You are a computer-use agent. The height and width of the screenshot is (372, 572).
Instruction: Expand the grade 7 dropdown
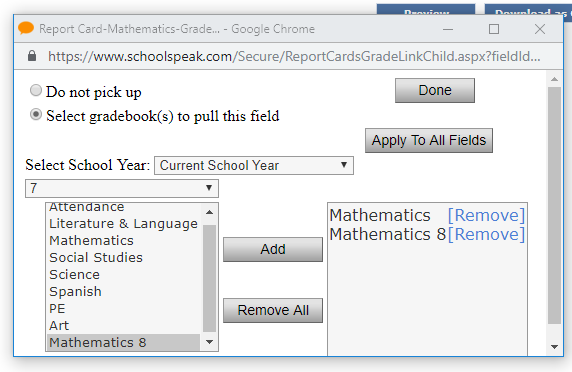pos(122,188)
